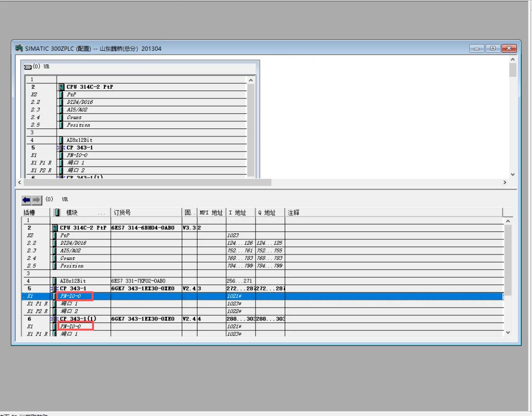Click Q address 124...125 in DI24/DO16 row
This screenshot has width=532, height=416.
(269, 243)
